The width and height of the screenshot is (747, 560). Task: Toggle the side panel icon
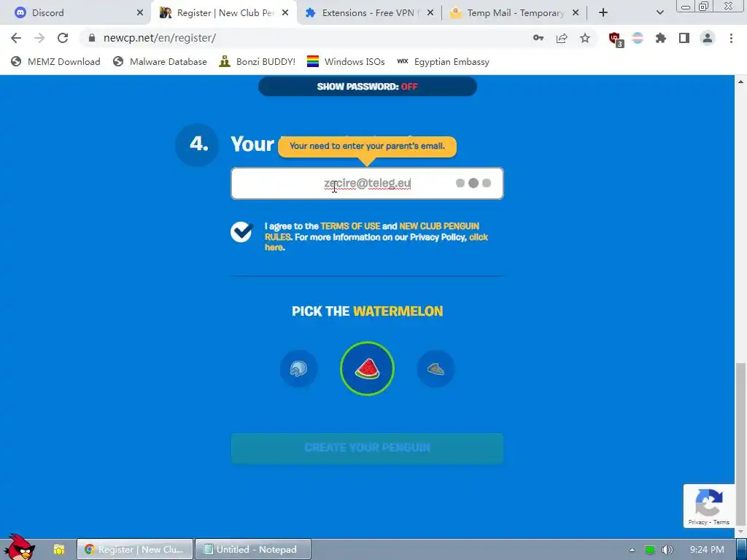tap(684, 38)
